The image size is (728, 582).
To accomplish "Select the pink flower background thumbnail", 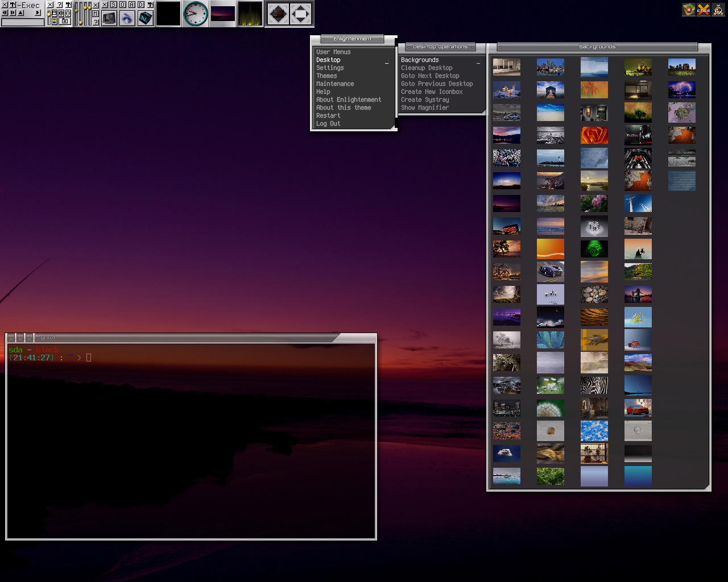I will pyautogui.click(x=594, y=203).
